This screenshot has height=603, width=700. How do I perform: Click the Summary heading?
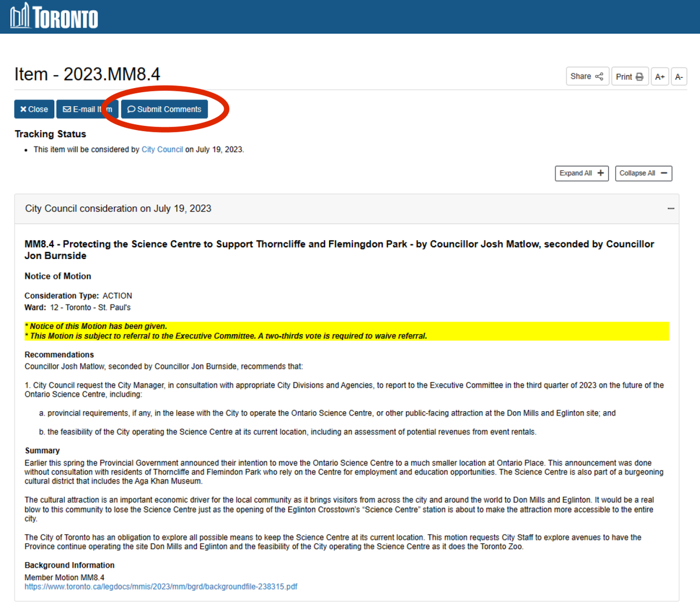coord(42,451)
